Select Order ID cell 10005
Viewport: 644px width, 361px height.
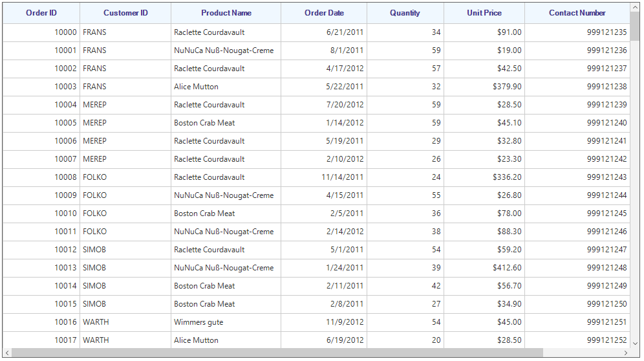tap(41, 122)
